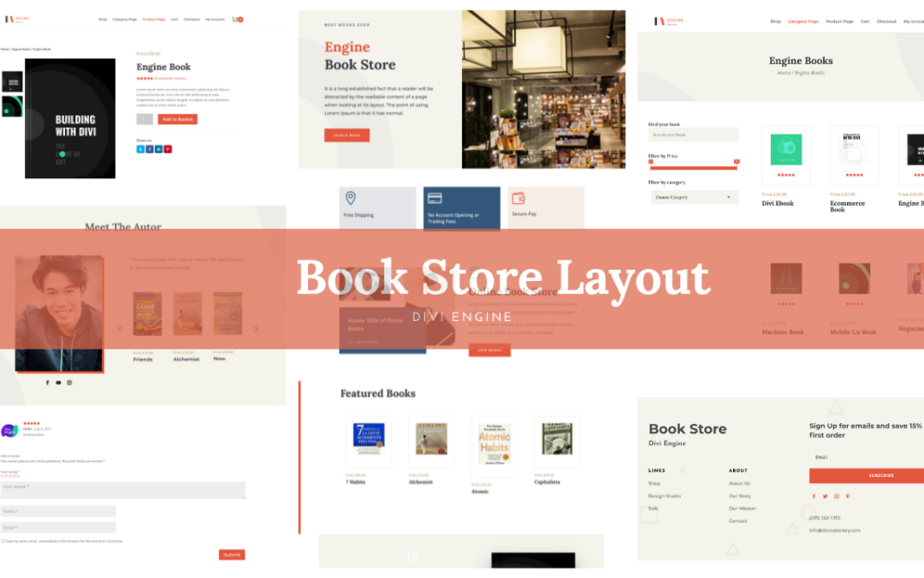Image resolution: width=924 pixels, height=578 pixels.
Task: Focus the review form Email field
Action: (58, 527)
